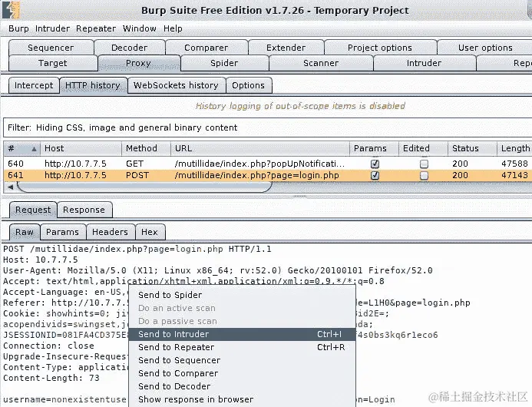Switch to the Headers view tab
Screen dimensions: 532x407
pyautogui.click(x=111, y=232)
